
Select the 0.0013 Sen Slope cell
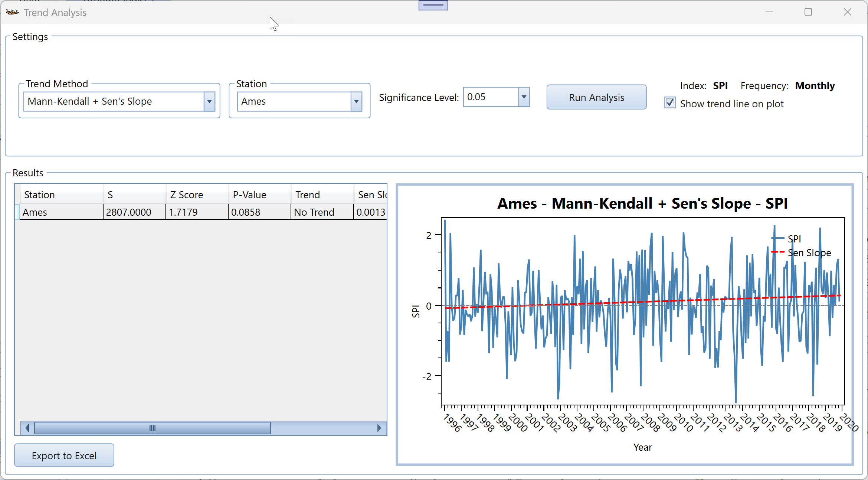pos(370,212)
